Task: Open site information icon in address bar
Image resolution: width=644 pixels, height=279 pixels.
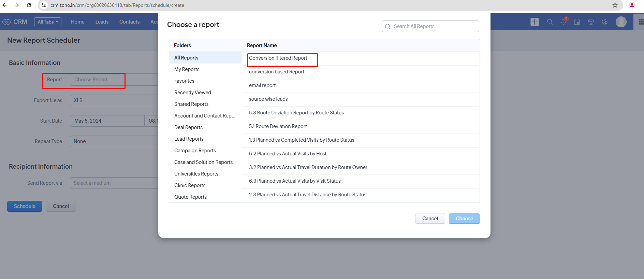Action: [x=43, y=5]
